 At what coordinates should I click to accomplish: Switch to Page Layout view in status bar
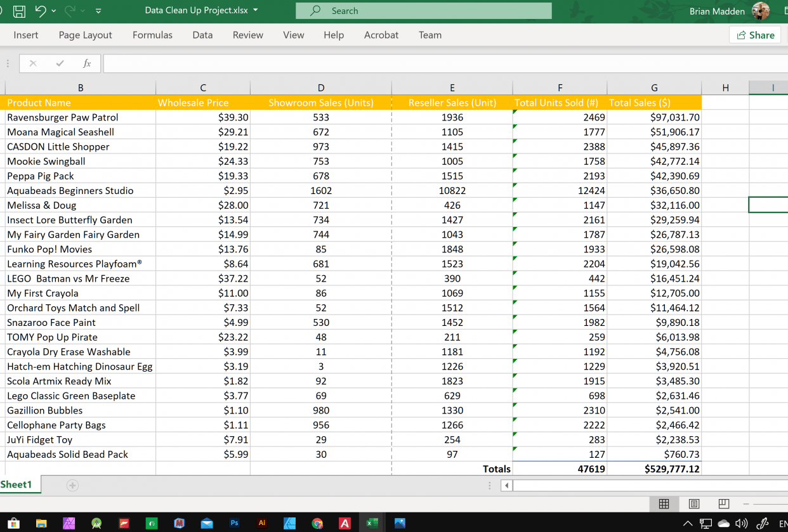point(694,504)
